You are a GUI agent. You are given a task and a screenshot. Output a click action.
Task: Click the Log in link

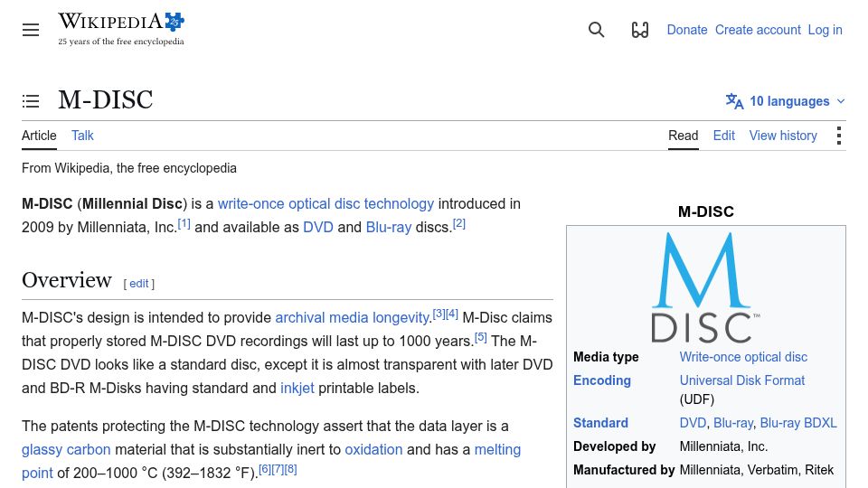click(825, 30)
